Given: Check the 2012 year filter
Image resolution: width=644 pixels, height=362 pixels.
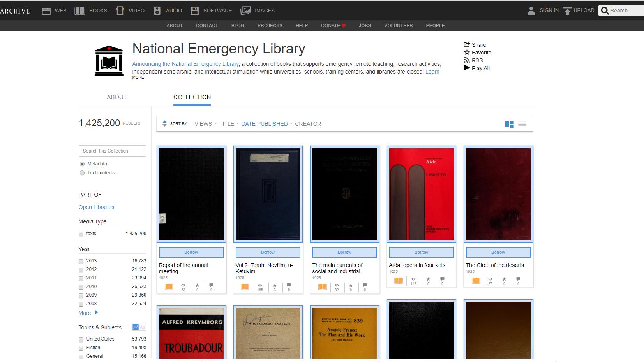Looking at the screenshot, I should 81,270.
